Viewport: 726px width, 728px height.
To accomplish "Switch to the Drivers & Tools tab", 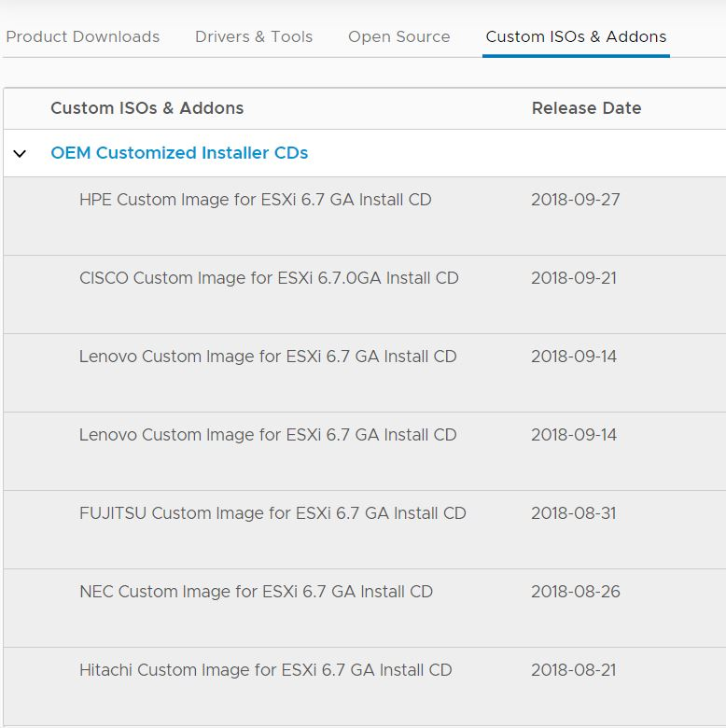I will click(x=254, y=36).
